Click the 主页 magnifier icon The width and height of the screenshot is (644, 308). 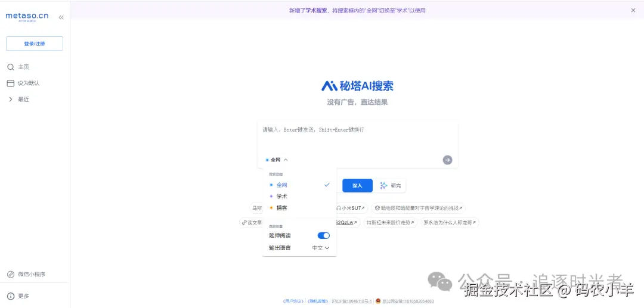click(11, 67)
